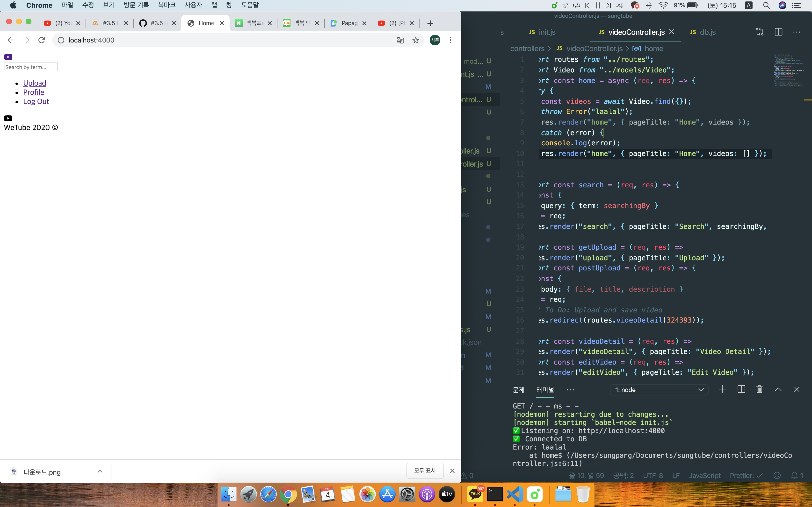Expand the 다운로드.png download item chevron

point(100,471)
